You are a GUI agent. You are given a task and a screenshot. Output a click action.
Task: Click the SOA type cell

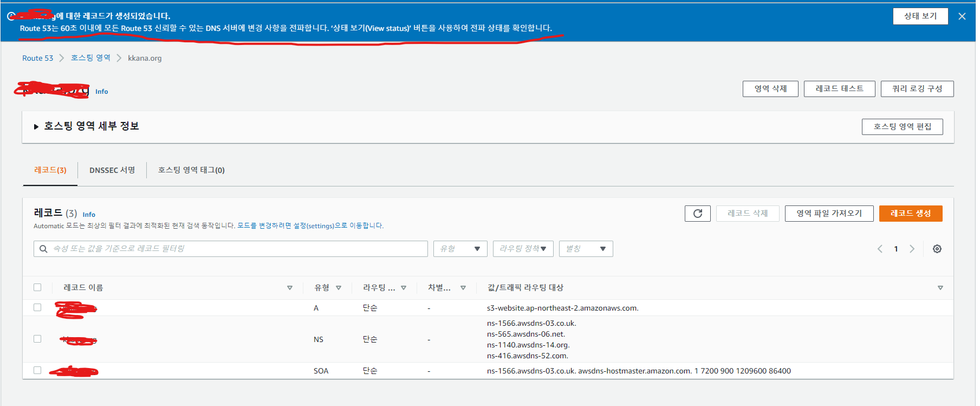321,371
